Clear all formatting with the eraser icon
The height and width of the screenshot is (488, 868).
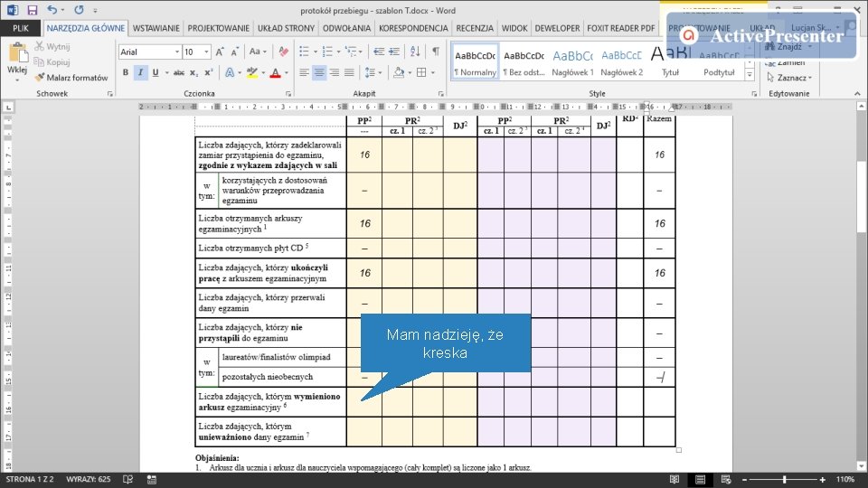click(283, 52)
